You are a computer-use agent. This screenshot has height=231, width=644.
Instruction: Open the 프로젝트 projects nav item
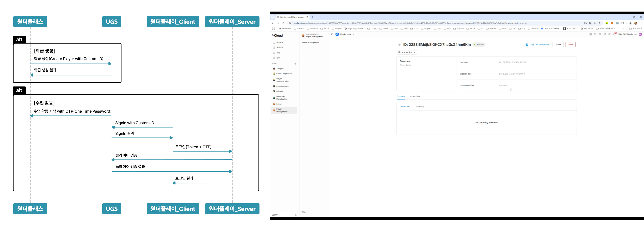(278, 47)
